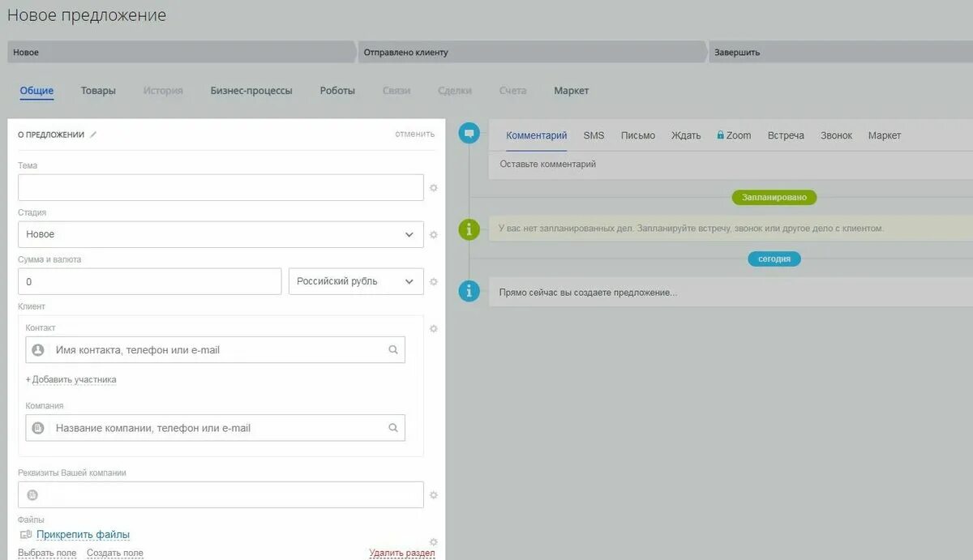Open gear settings for Реквизиты Вашей компании

tap(434, 495)
